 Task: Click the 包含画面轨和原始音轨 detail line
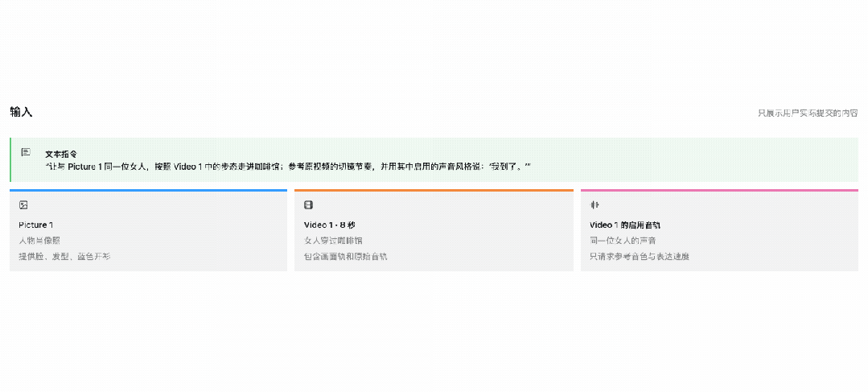click(x=345, y=256)
